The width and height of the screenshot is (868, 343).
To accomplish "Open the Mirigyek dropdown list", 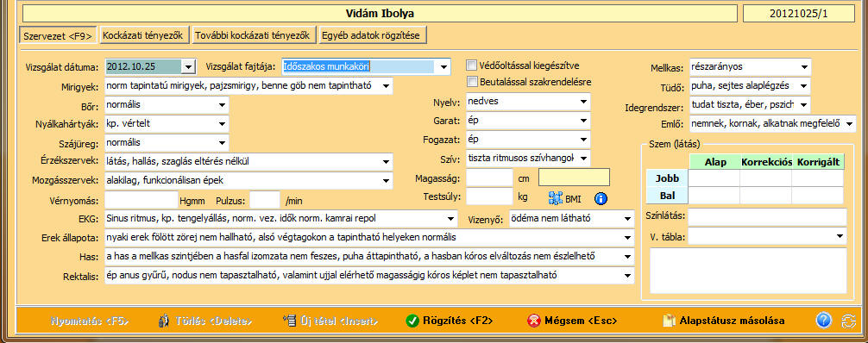I will click(x=386, y=86).
